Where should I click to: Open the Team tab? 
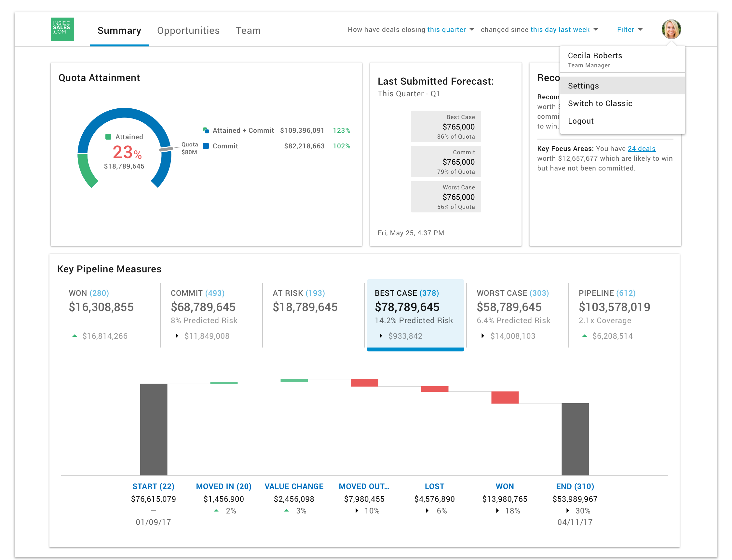pos(248,31)
